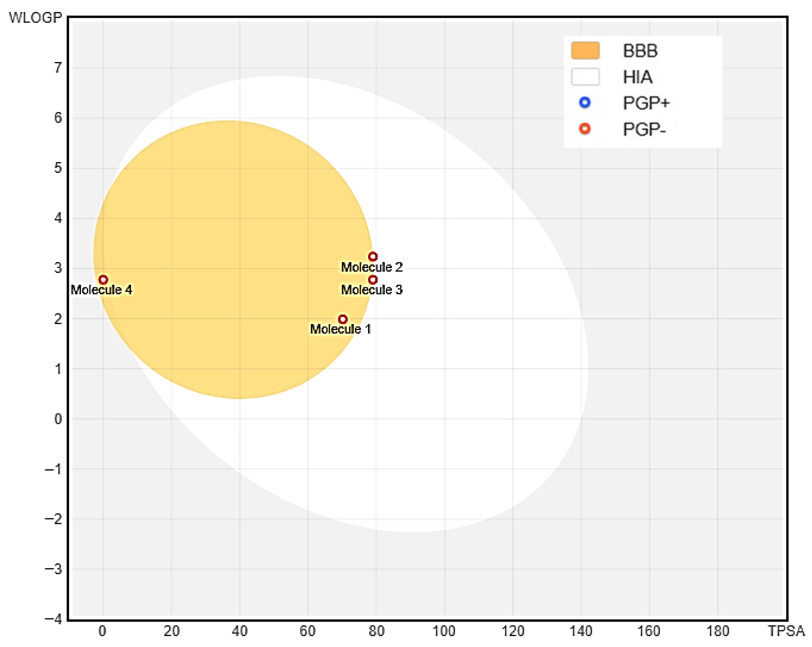Click the Molecule 3 data point marker
The height and width of the screenshot is (647, 812).
(x=372, y=280)
